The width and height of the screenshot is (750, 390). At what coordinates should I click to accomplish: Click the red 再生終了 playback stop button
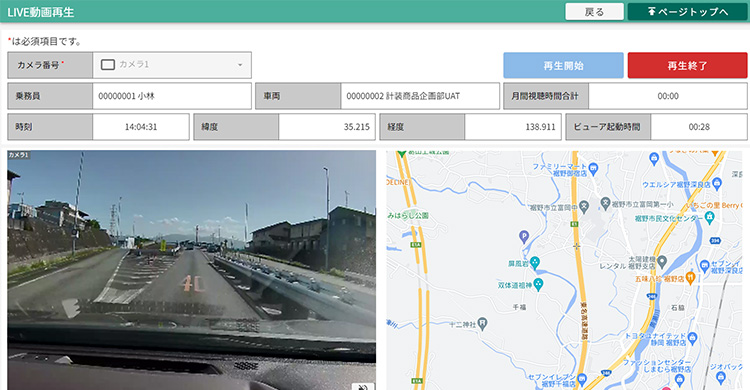687,65
